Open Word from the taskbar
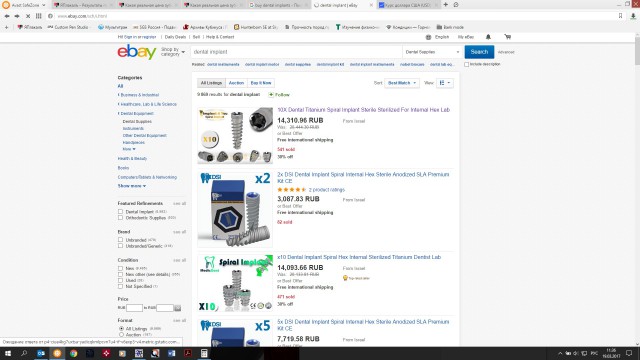The image size is (640, 360). pos(171,353)
